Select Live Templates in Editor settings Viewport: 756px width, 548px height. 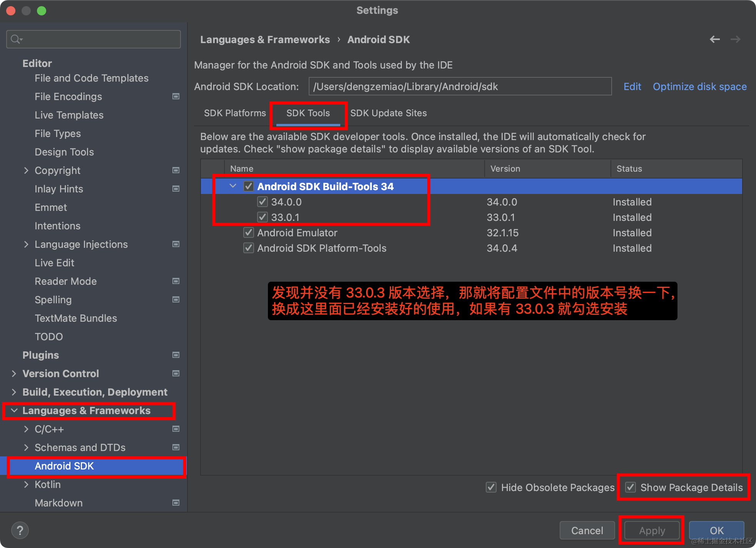click(x=69, y=115)
